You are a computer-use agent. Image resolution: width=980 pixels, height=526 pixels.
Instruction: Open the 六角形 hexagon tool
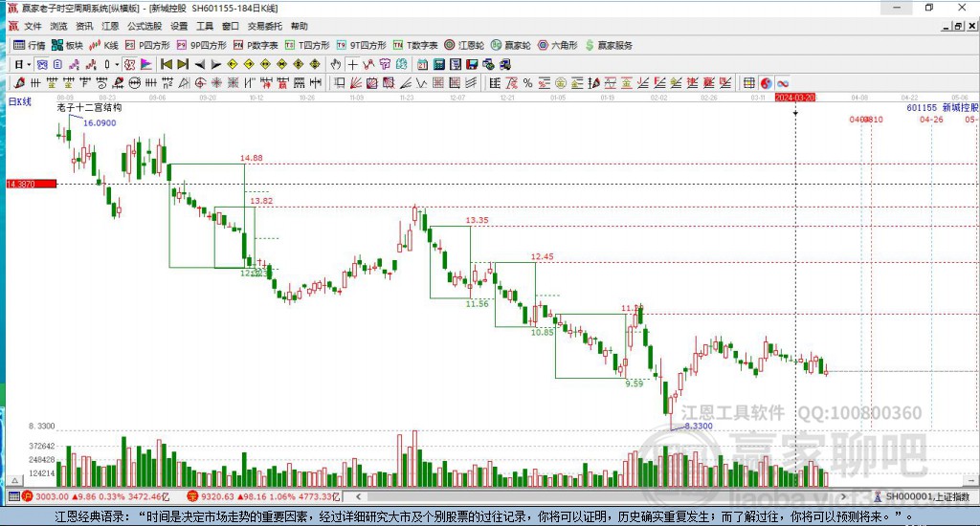558,45
